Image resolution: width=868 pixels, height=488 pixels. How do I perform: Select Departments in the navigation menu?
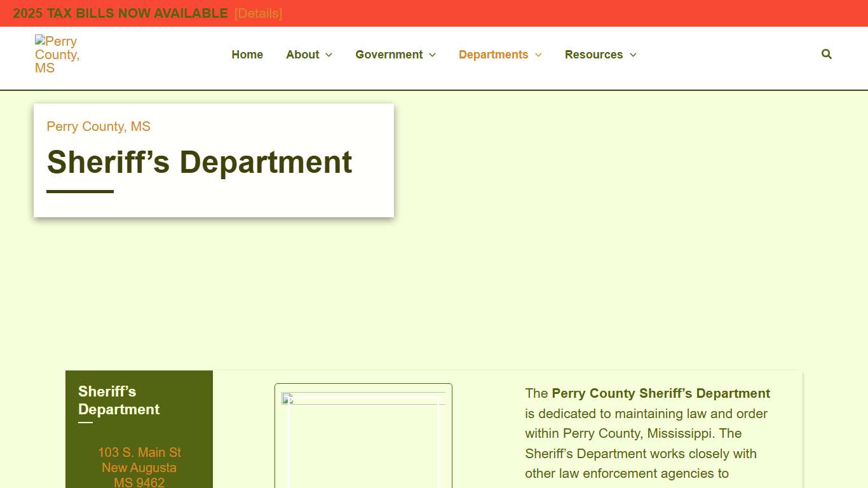(x=493, y=55)
